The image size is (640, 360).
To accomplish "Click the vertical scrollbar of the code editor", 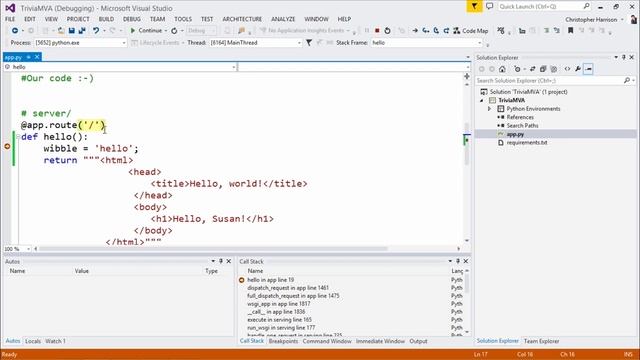I will click(467, 143).
